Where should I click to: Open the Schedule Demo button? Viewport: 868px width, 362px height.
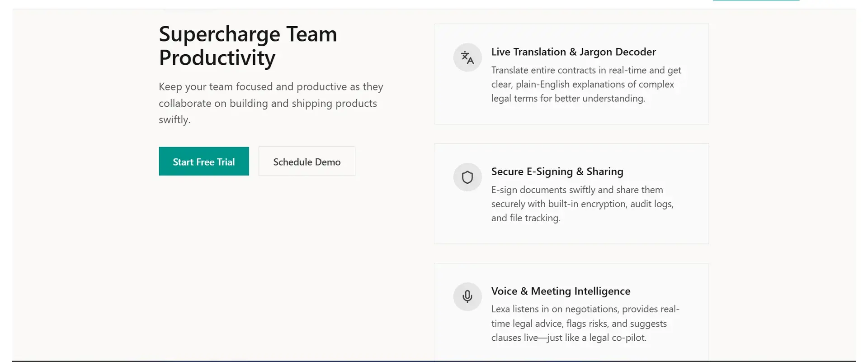[x=307, y=162]
